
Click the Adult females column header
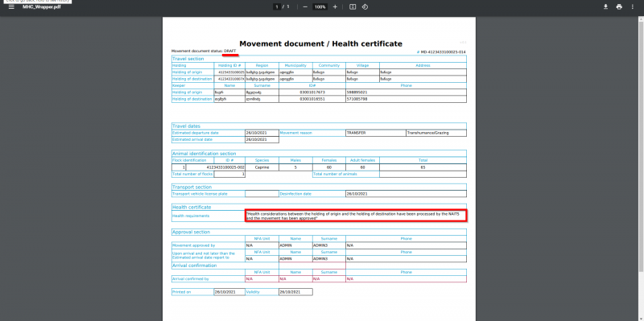[x=363, y=160]
